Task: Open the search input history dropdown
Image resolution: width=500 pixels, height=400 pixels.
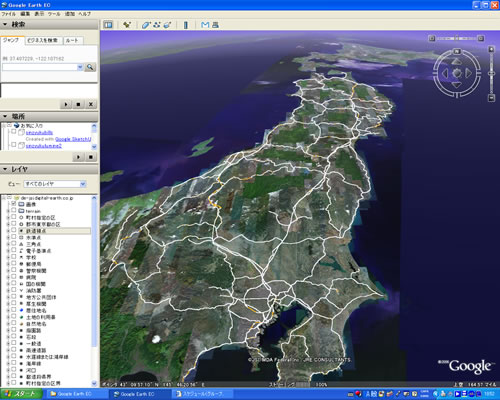Action: (x=80, y=67)
